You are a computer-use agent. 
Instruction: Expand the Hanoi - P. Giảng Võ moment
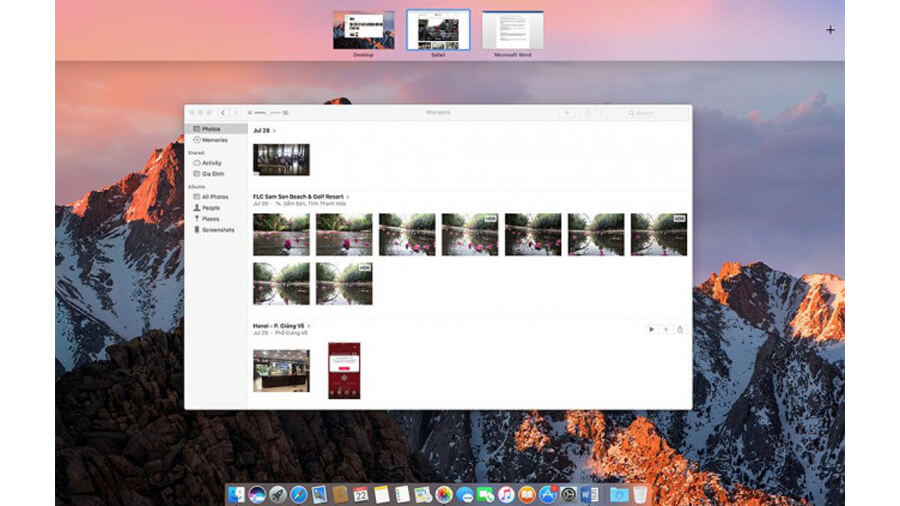(310, 326)
